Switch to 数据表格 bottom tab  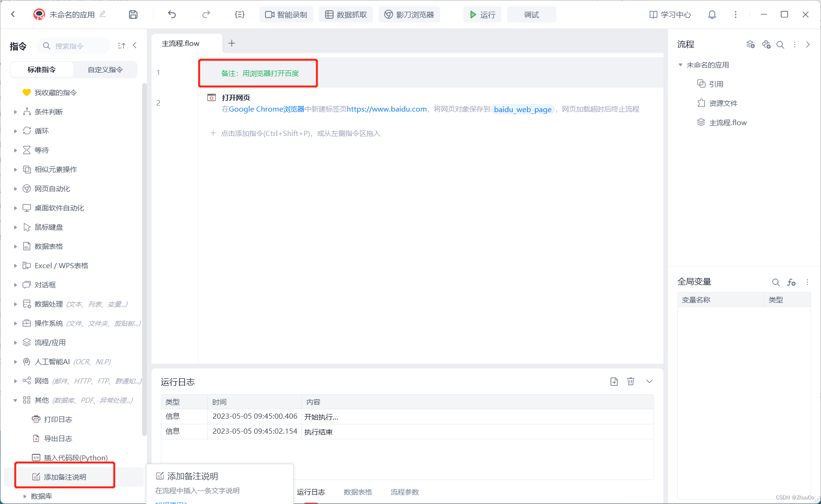point(358,492)
